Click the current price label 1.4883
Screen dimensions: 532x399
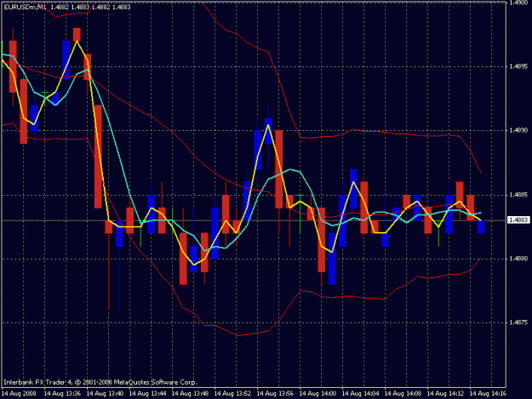click(518, 220)
